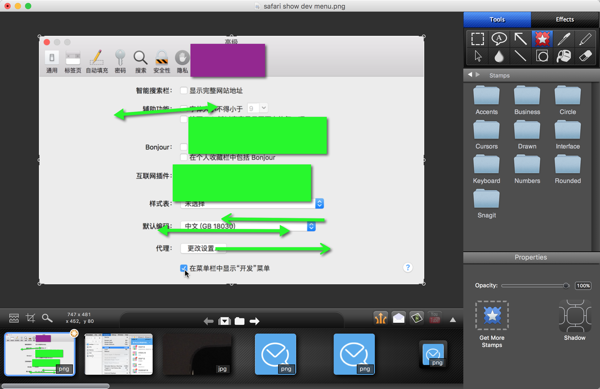Select the marquee Selection tool
This screenshot has width=600, height=389.
[x=477, y=39]
